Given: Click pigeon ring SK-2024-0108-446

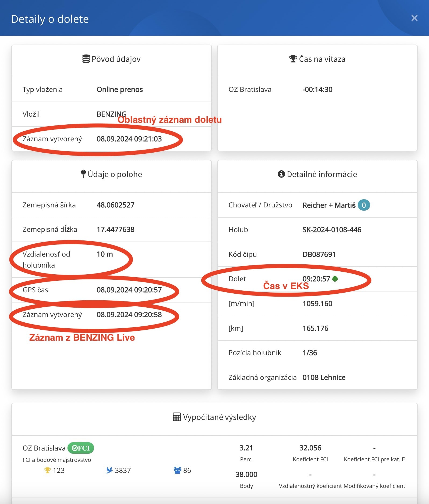Looking at the screenshot, I should (x=332, y=230).
